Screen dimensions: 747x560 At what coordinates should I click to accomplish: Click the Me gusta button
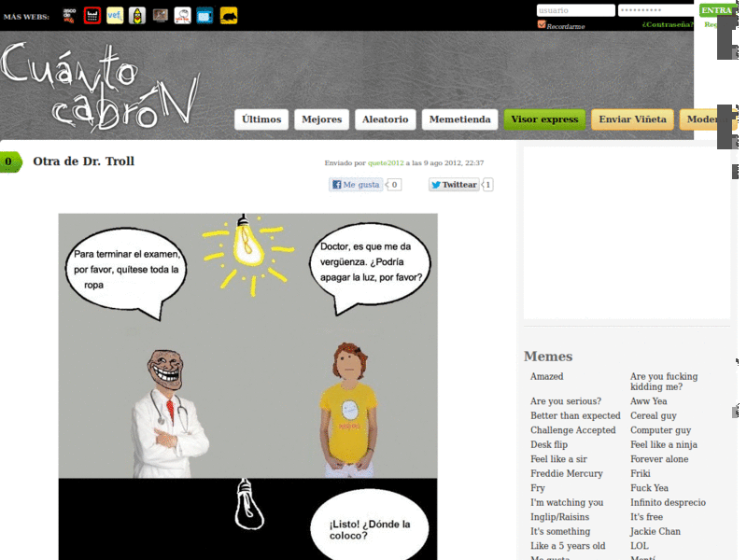[356, 184]
